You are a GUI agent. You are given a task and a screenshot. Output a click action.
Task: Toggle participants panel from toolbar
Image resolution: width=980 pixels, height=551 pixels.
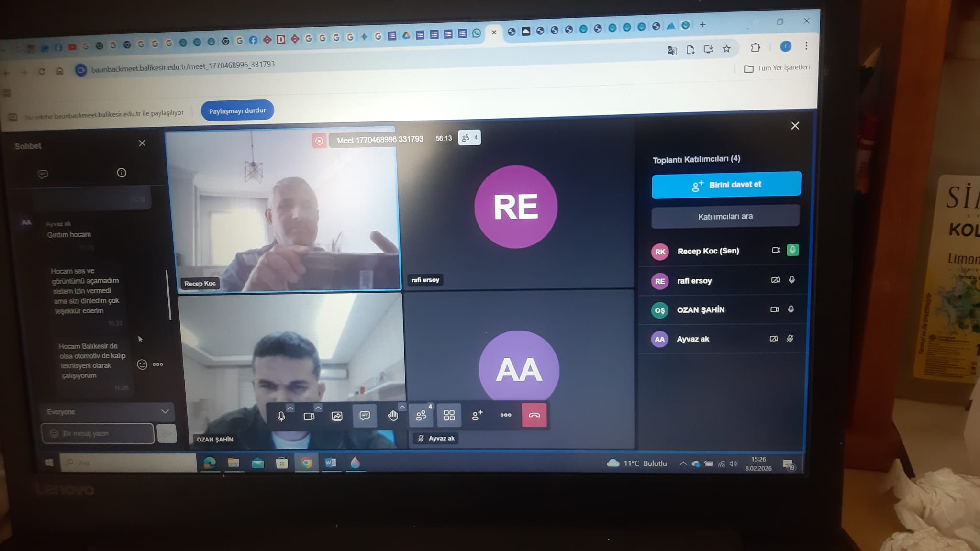click(x=421, y=415)
